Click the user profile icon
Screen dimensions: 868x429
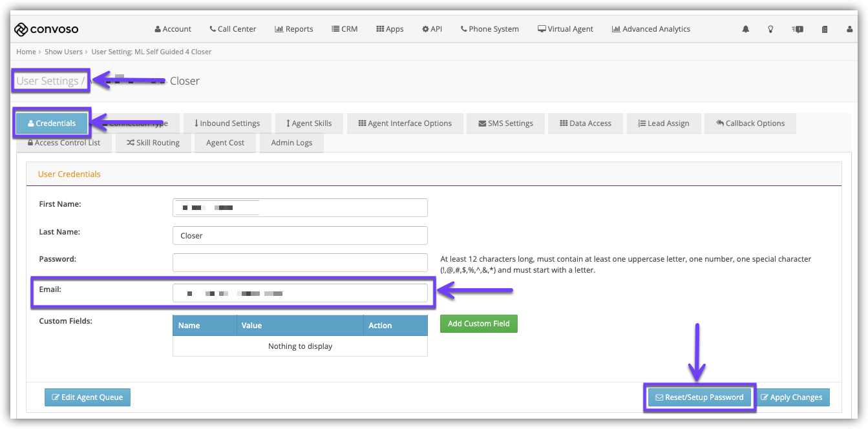(849, 29)
